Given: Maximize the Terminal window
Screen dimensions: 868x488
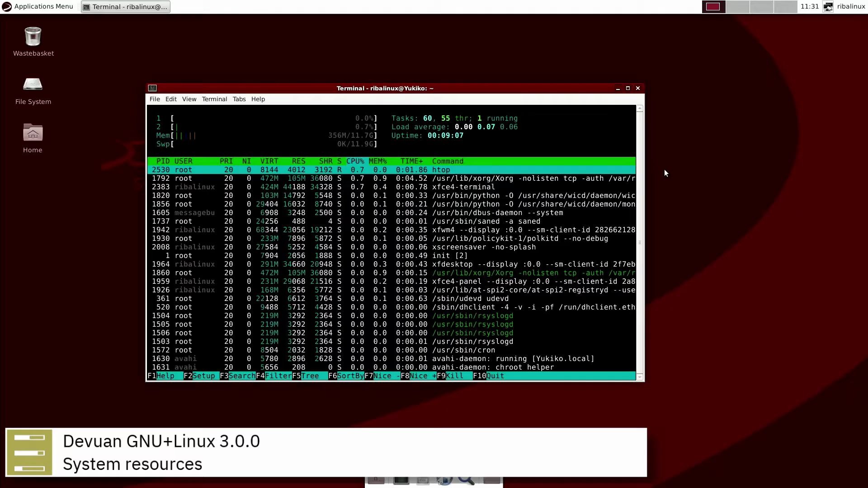Looking at the screenshot, I should pyautogui.click(x=628, y=88).
